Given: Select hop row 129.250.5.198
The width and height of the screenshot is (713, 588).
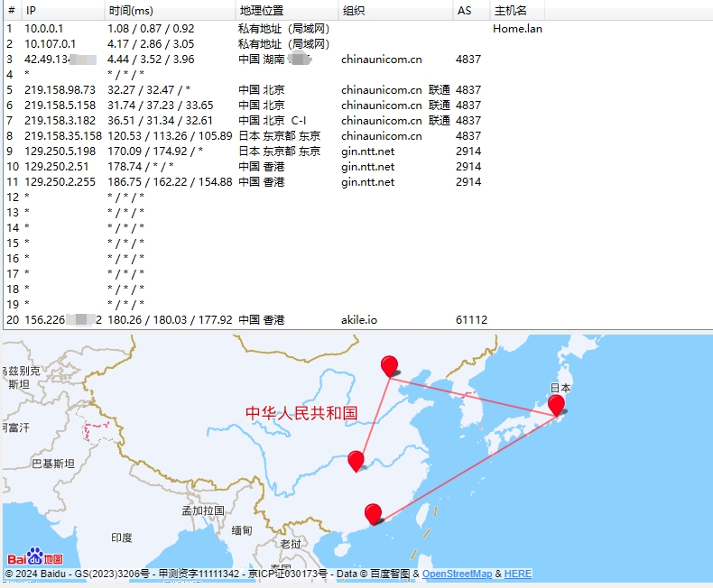Looking at the screenshot, I should pyautogui.click(x=358, y=152).
